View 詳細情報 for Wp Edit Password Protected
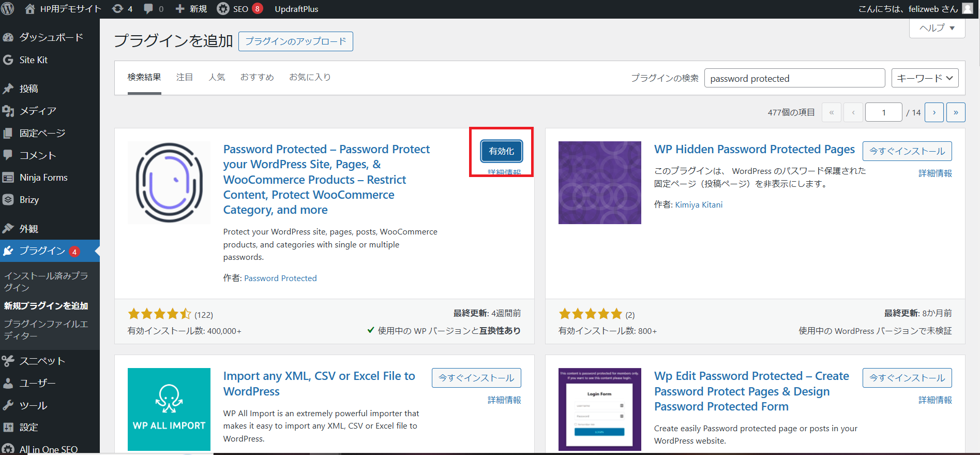This screenshot has height=455, width=980. click(935, 400)
